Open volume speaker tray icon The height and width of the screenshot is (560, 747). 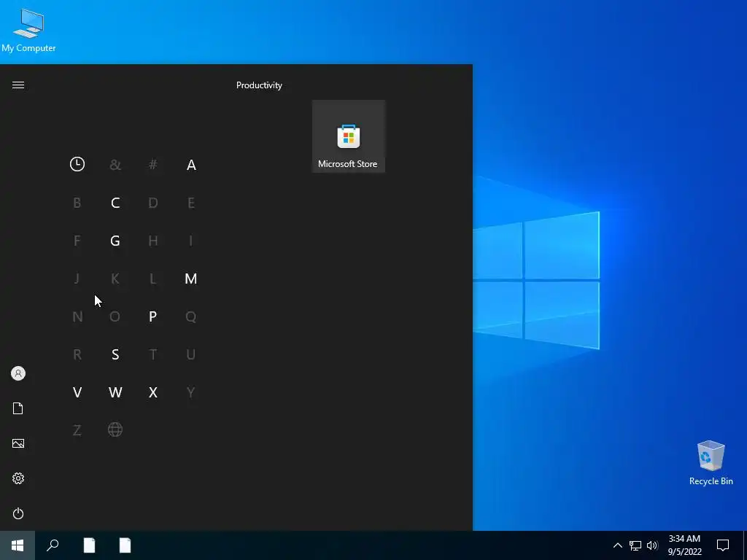click(652, 545)
